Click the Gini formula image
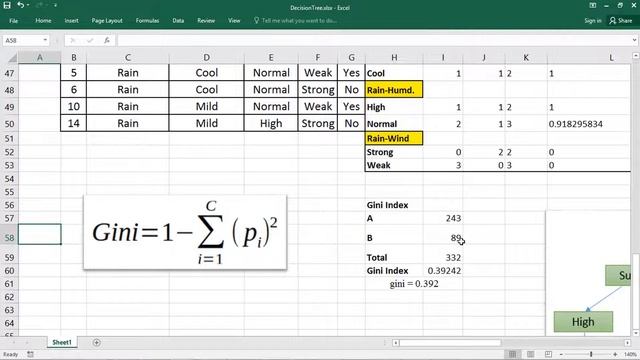The image size is (640, 360). point(185,232)
